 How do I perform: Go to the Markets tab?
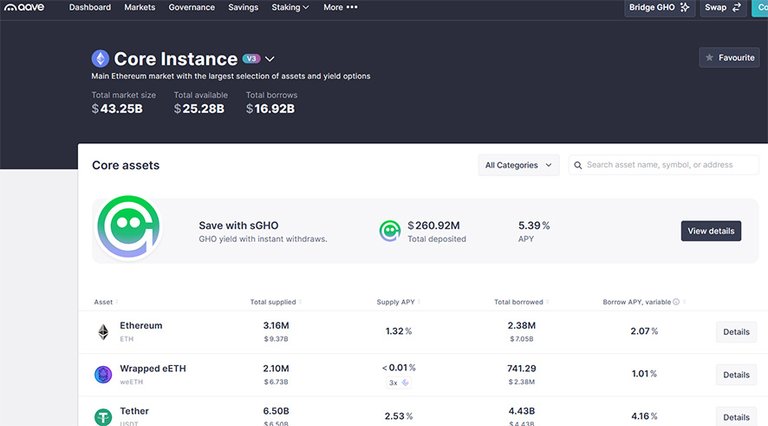[x=139, y=8]
